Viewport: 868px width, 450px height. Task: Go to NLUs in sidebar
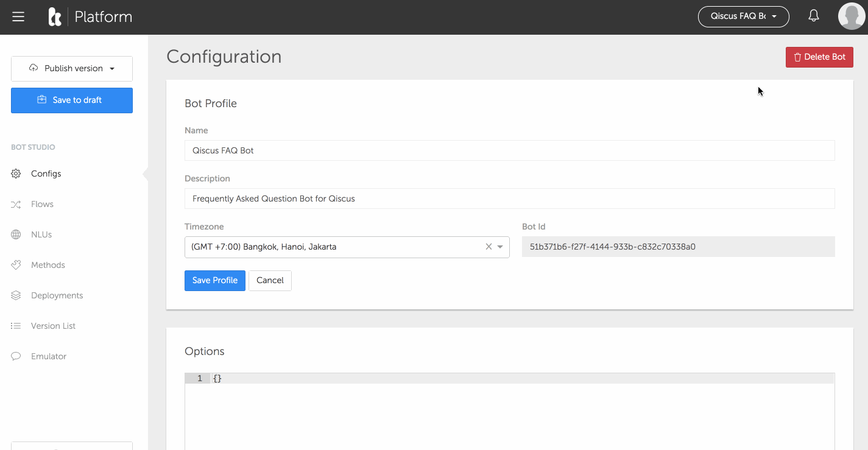(41, 234)
